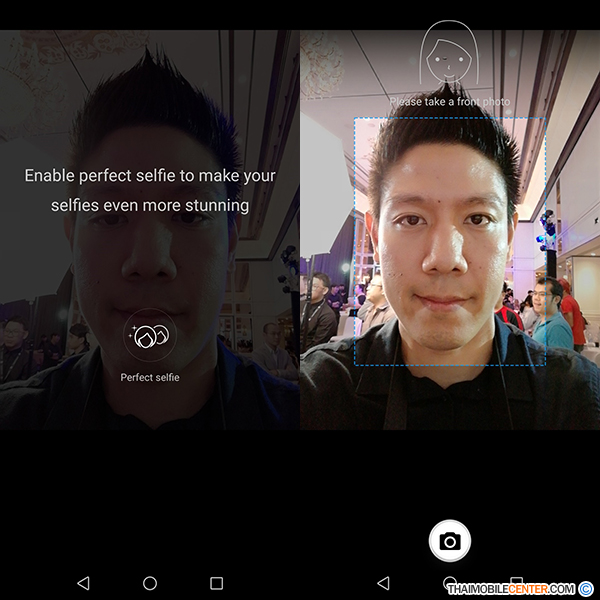Screen dimensions: 600x600
Task: Tap back arrow on left phone screen
Action: [x=83, y=582]
